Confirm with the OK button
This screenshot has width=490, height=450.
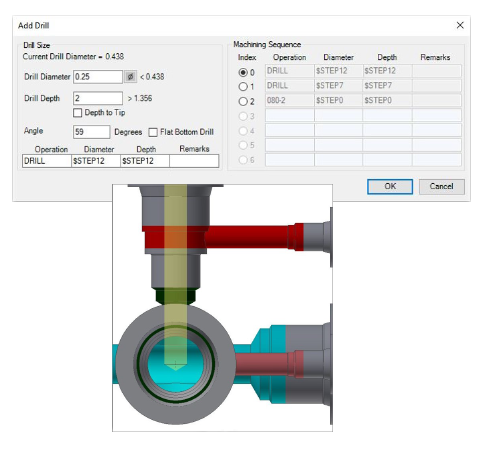(390, 186)
